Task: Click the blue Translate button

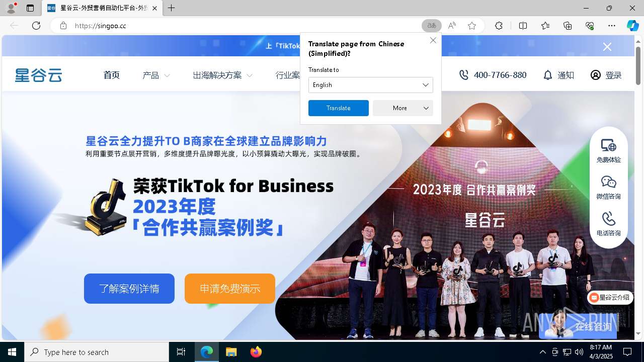Action: (x=339, y=108)
